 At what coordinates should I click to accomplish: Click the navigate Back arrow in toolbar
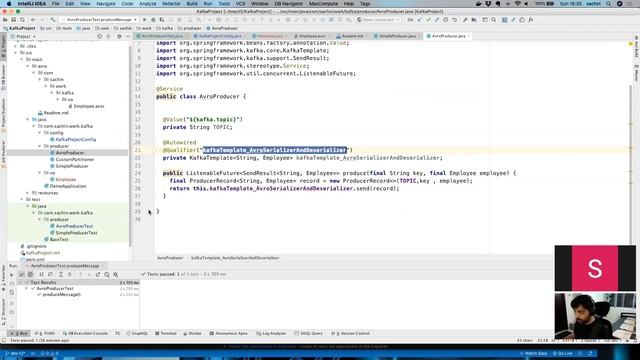(33, 20)
